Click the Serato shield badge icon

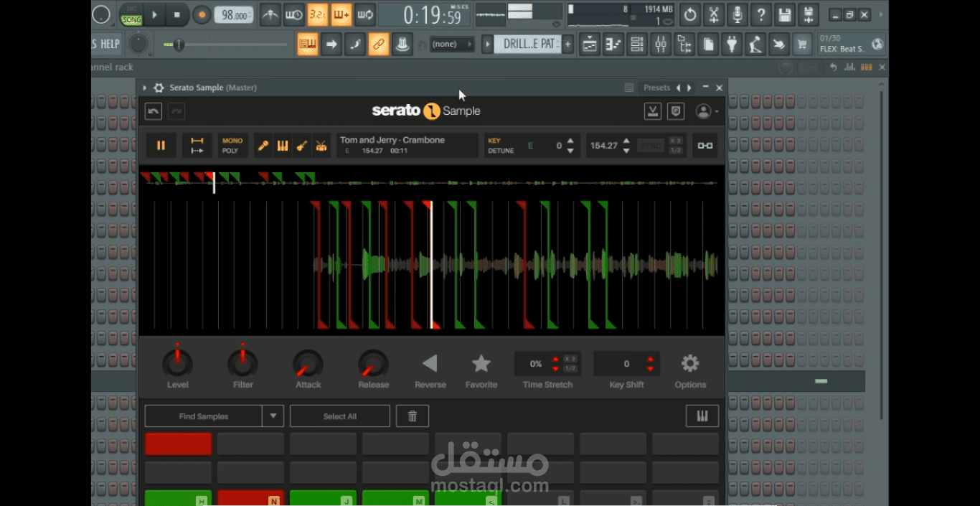tap(675, 111)
